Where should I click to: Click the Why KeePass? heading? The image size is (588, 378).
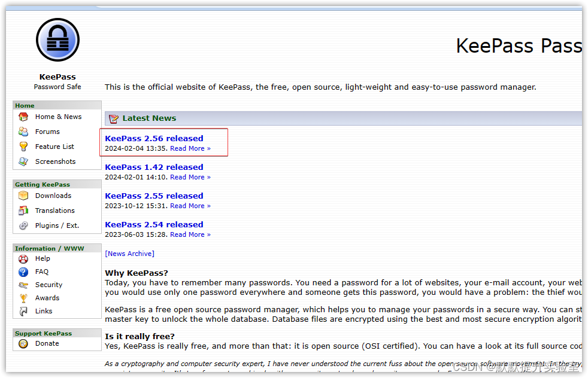click(x=137, y=273)
